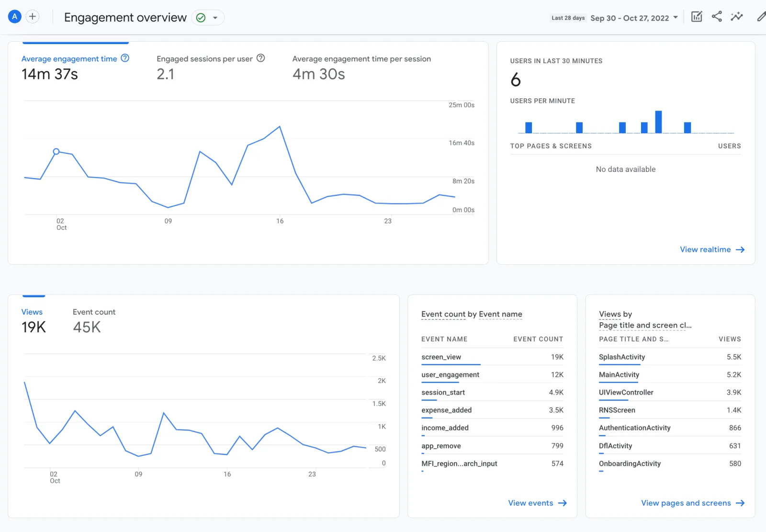Open Views metric selector in pages card
Screen dimensions: 766x532
coord(610,314)
